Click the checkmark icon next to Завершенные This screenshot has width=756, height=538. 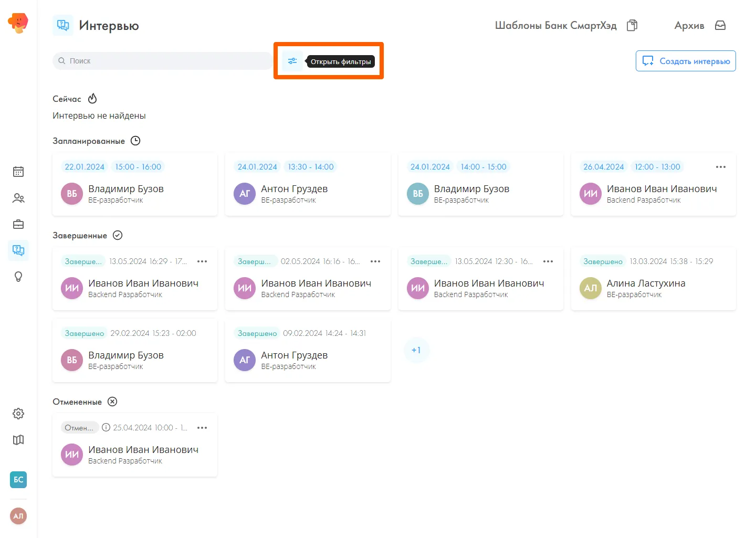tap(118, 235)
